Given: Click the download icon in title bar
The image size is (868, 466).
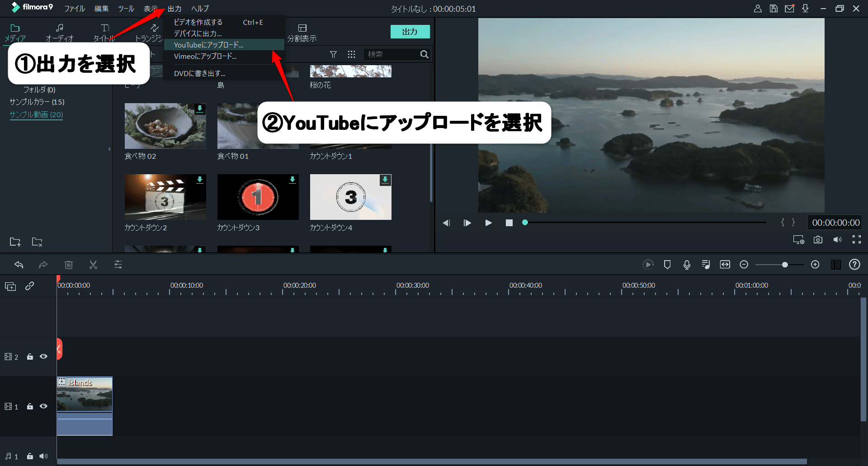Looking at the screenshot, I should 805,9.
